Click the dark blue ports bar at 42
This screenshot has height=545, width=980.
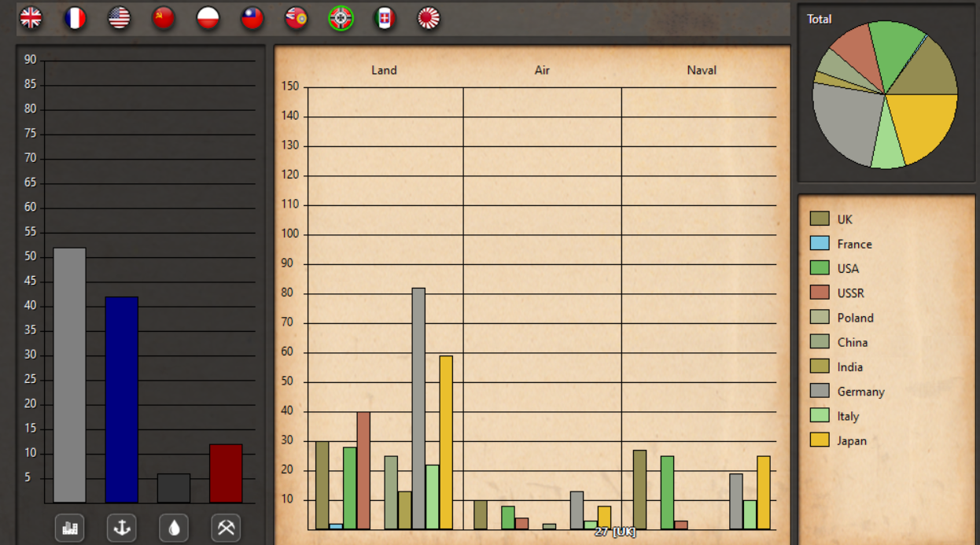pyautogui.click(x=122, y=400)
